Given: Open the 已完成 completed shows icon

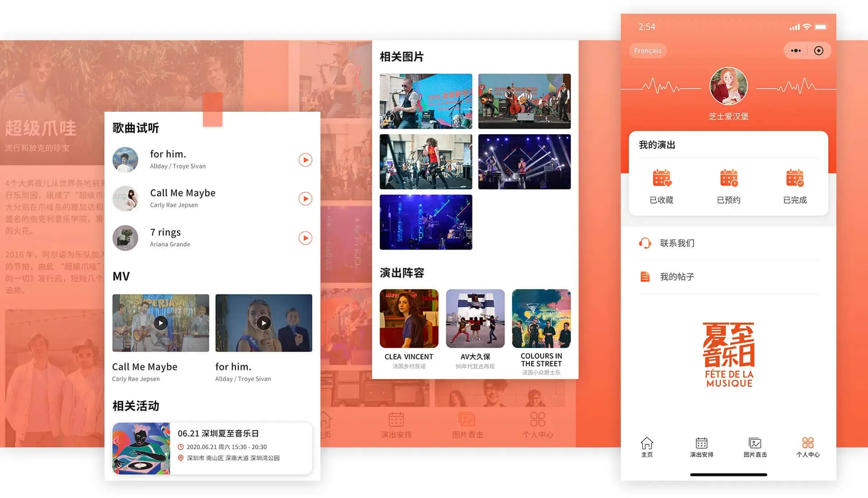Looking at the screenshot, I should [795, 178].
